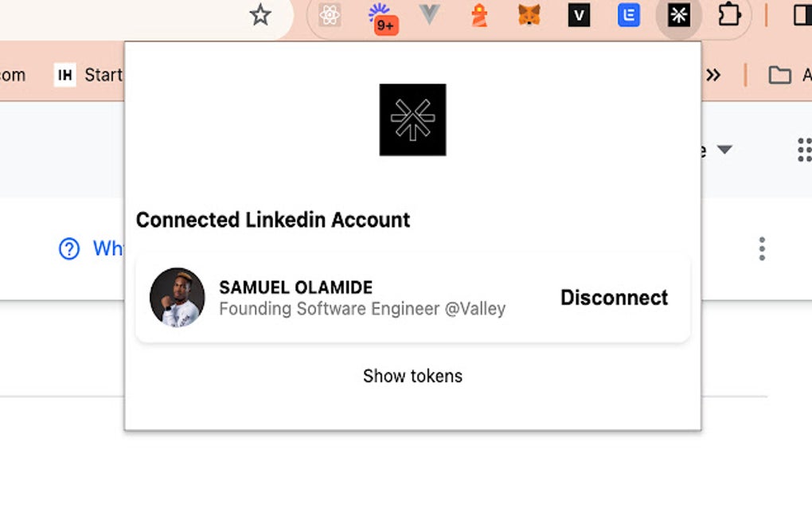Open the bookmarks folder on the bar
Screen dimensions: 812x508
(x=780, y=75)
